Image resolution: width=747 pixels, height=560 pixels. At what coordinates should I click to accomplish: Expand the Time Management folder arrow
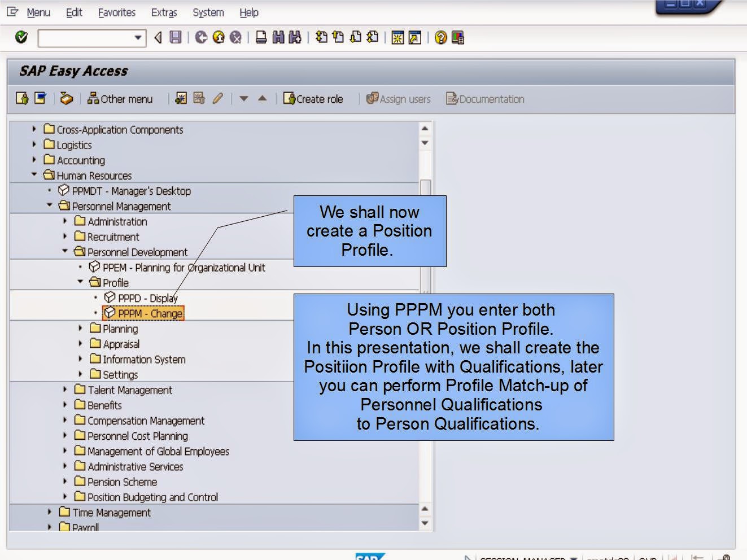click(50, 511)
